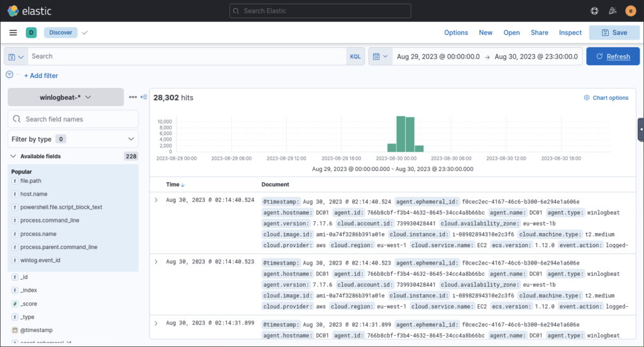Screen dimensions: 644x347
Task: Select the _type field
Action: coord(27,317)
